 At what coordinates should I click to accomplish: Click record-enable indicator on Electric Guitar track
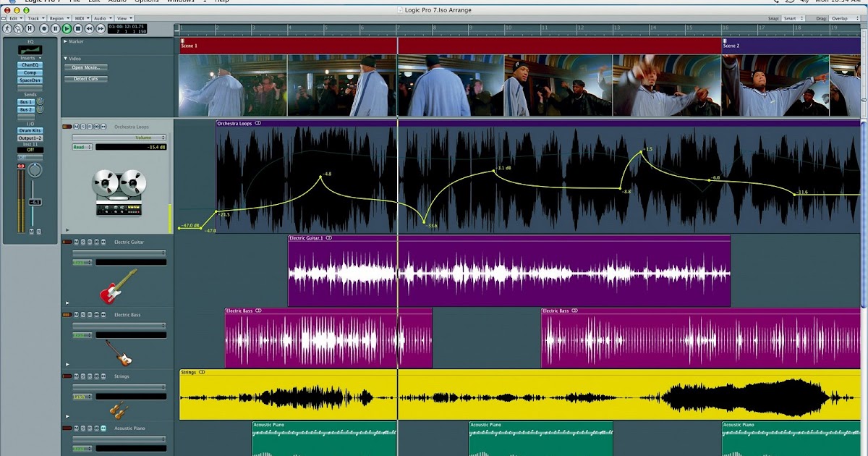[x=67, y=242]
